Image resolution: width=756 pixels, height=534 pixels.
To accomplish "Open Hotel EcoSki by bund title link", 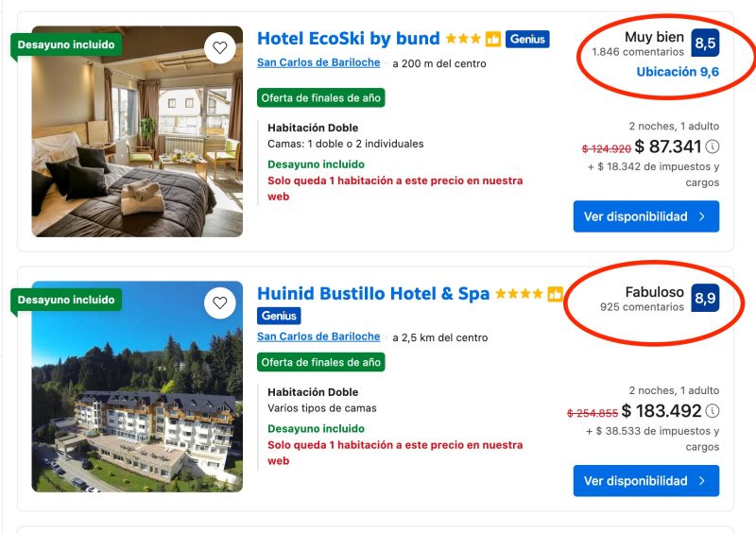I will (349, 39).
